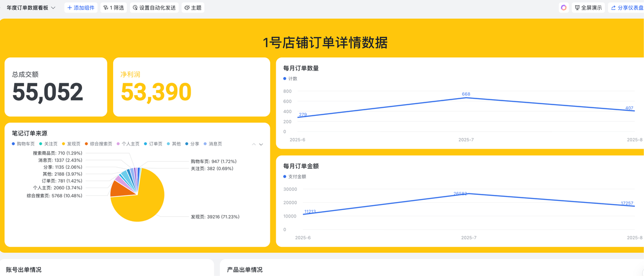644x276 pixels.
Task: Go to previous legend page arrow
Action: point(254,145)
